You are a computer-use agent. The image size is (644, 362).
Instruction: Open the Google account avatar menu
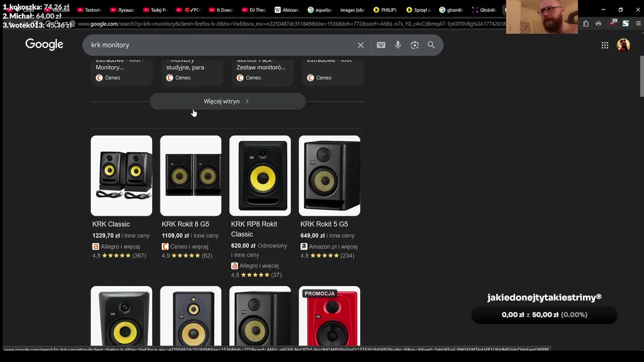(623, 45)
